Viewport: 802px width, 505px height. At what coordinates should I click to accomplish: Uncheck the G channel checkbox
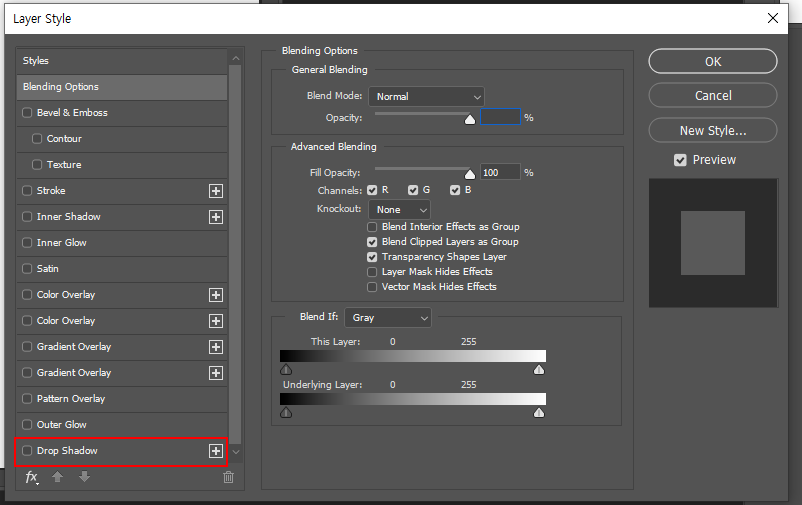pyautogui.click(x=413, y=190)
